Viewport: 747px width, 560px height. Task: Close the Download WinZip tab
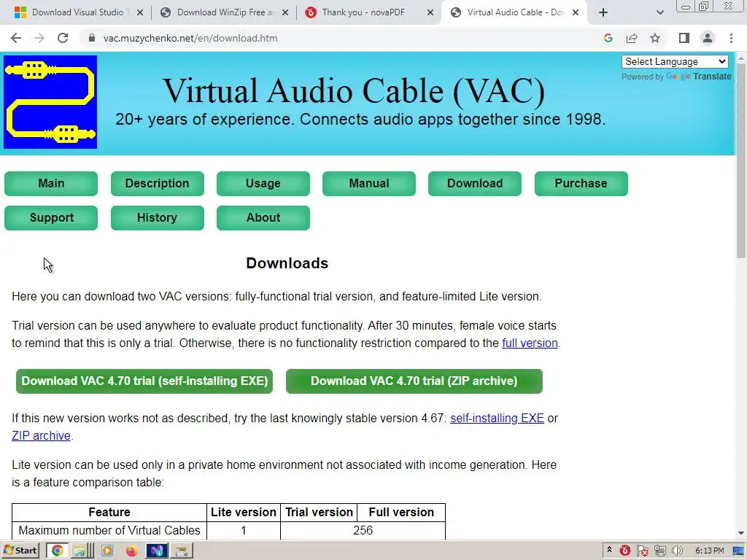(x=285, y=12)
